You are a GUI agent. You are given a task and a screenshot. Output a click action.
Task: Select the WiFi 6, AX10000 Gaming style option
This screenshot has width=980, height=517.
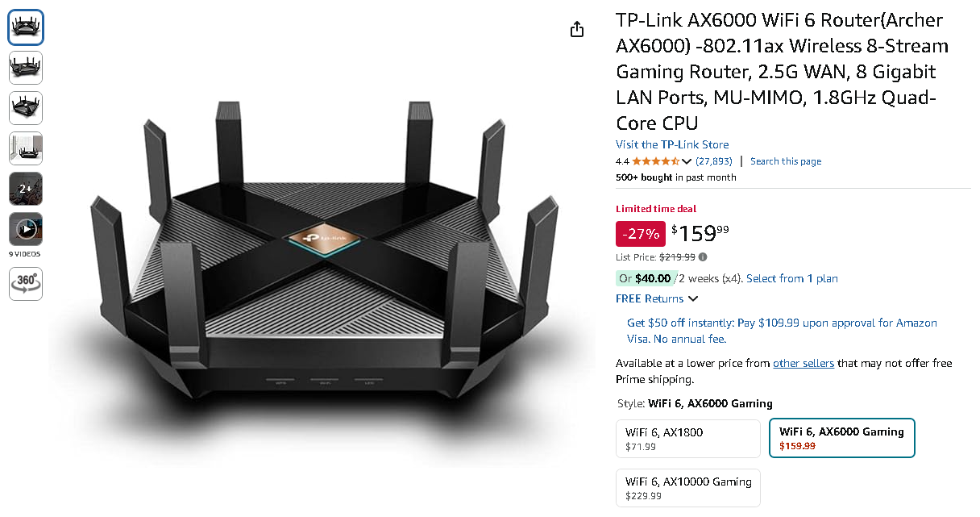pyautogui.click(x=687, y=487)
